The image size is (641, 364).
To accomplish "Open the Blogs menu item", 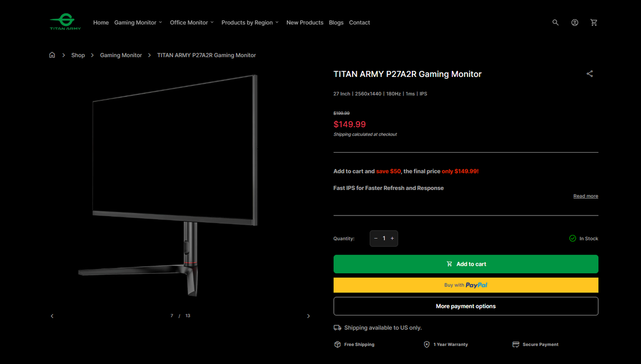I will (336, 22).
